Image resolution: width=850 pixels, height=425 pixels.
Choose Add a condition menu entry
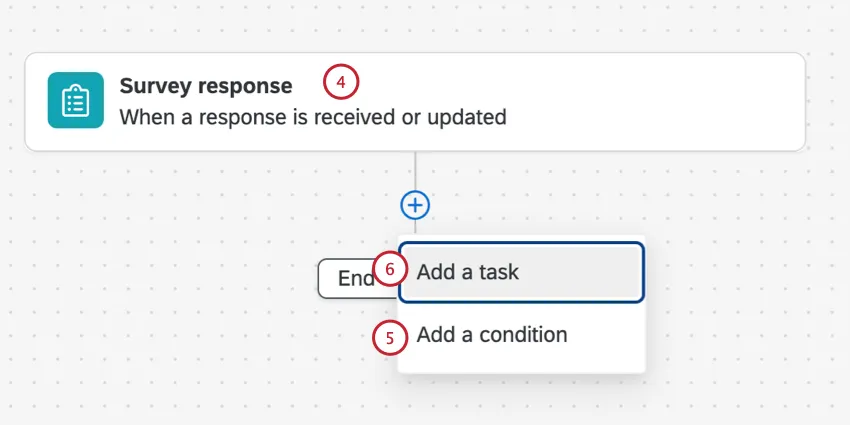click(x=492, y=335)
